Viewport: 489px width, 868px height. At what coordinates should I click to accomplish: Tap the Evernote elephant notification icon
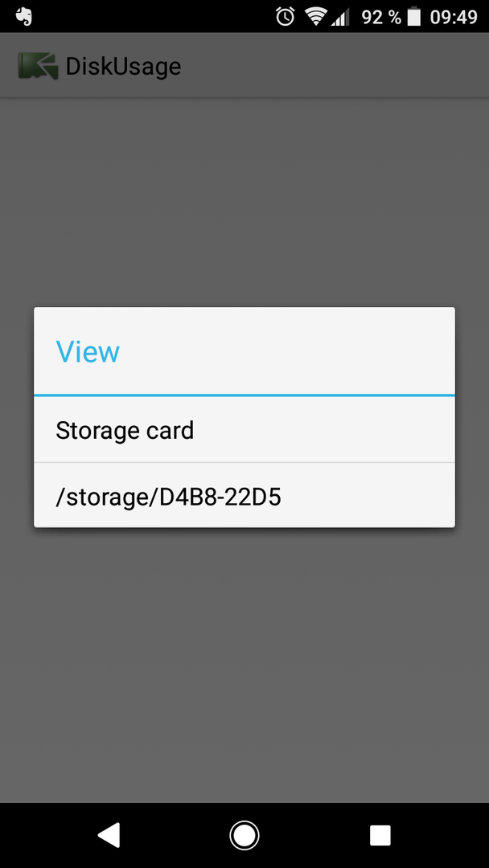click(23, 17)
